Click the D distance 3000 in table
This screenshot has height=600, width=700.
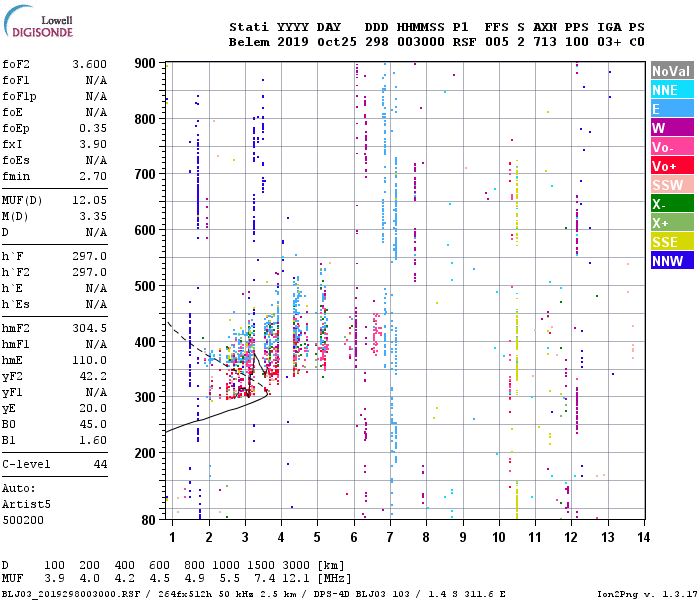point(296,566)
